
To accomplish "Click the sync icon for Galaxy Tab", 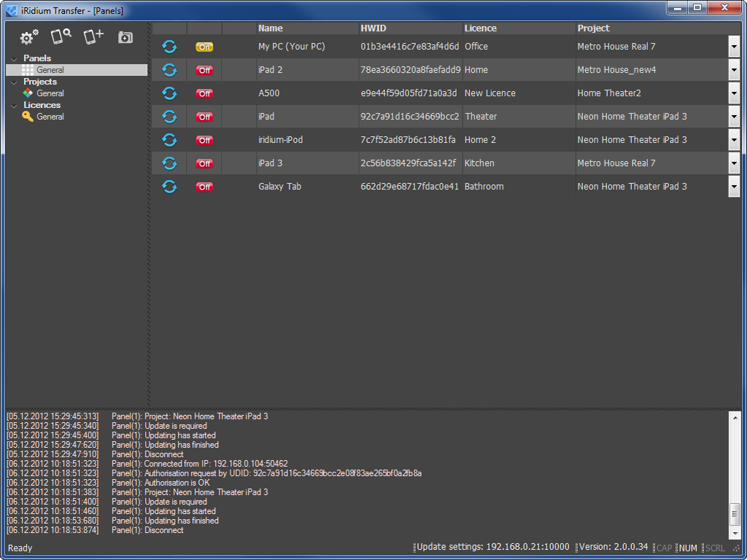I will click(x=169, y=186).
